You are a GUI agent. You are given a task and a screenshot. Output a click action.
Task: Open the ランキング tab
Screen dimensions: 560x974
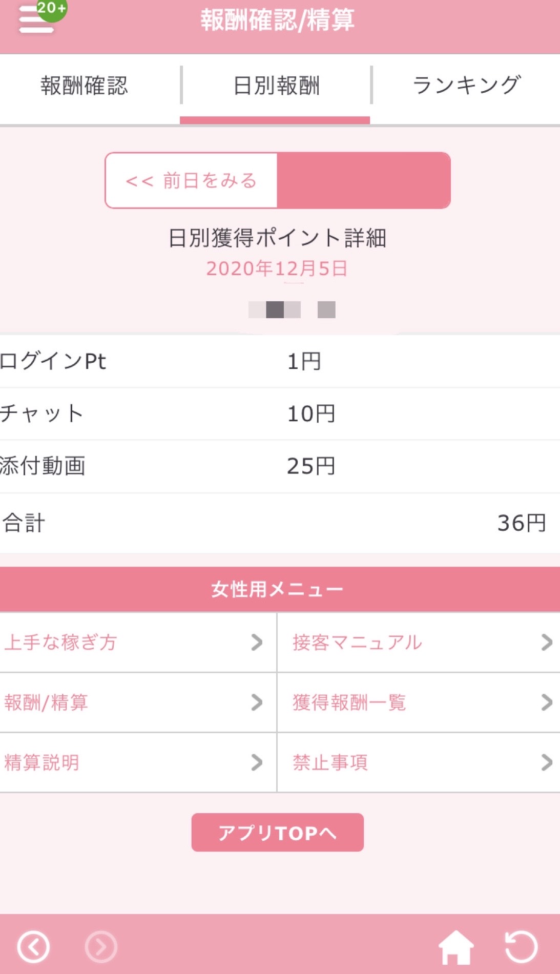[x=466, y=86]
